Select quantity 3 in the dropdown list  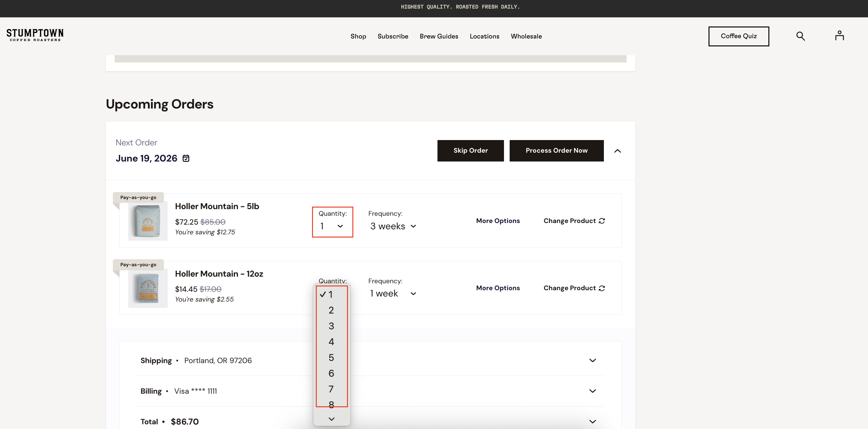[331, 326]
